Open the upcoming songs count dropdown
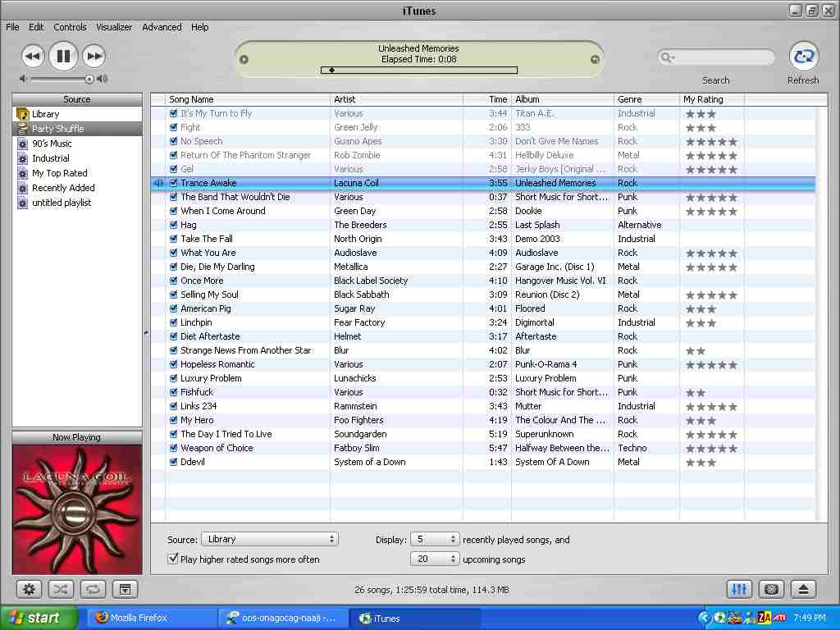The height and width of the screenshot is (630, 840). click(x=435, y=559)
